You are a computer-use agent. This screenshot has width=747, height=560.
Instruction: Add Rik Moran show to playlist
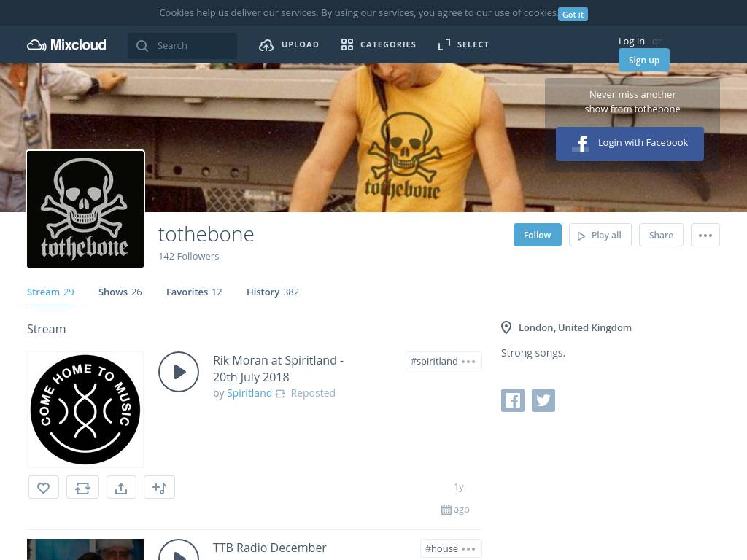pos(159,488)
